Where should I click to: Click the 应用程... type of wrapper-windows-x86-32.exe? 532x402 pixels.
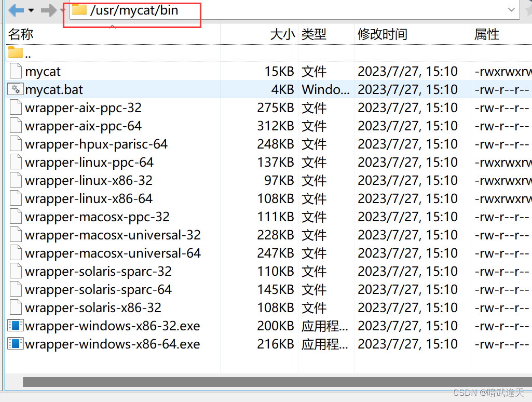(325, 326)
